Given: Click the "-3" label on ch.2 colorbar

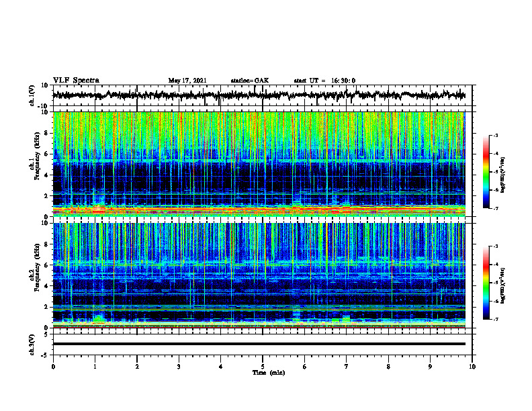Looking at the screenshot, I should pyautogui.click(x=495, y=246).
